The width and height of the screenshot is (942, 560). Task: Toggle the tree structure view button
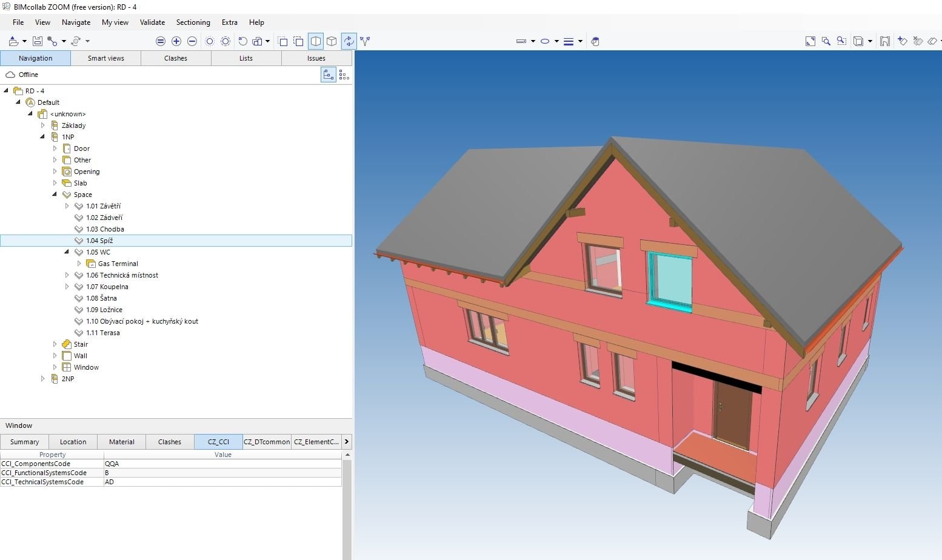[x=328, y=75]
